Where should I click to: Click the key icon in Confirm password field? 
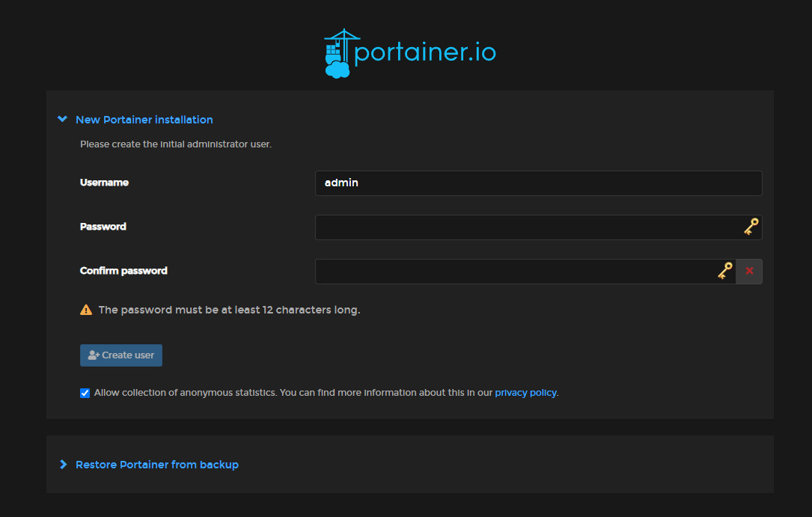(724, 271)
